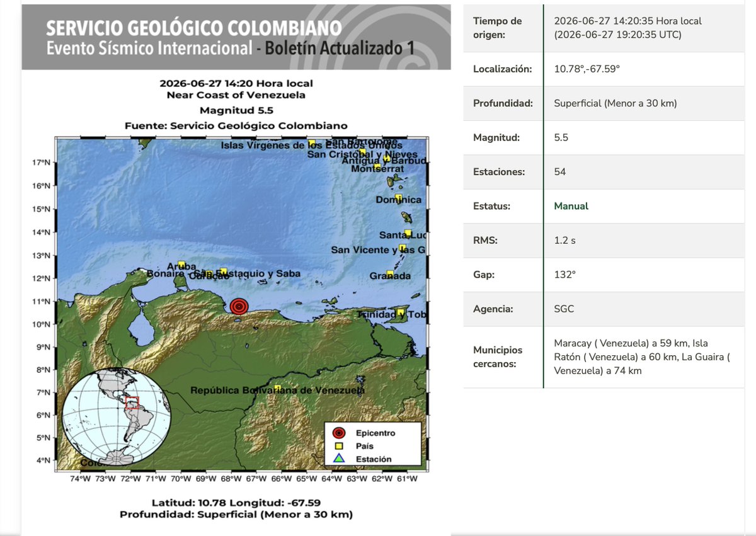Click the Aruba country marker
The height and width of the screenshot is (536, 756).
coord(181,265)
